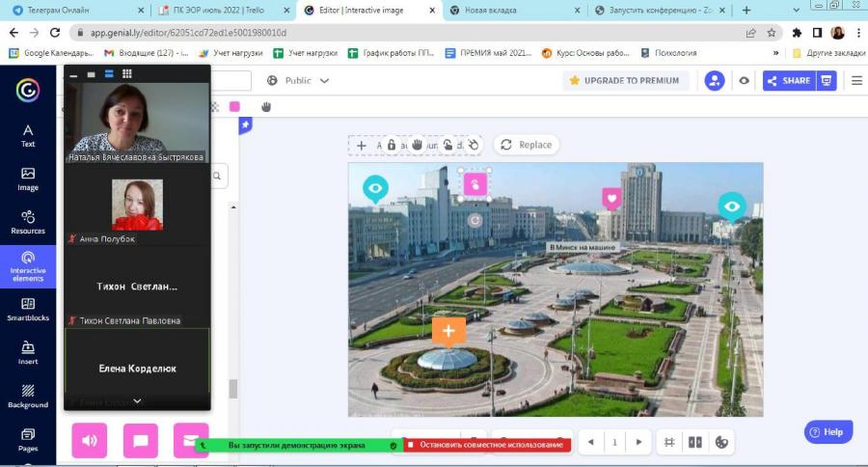Go to the next page arrow
The height and width of the screenshot is (467, 868).
638,442
